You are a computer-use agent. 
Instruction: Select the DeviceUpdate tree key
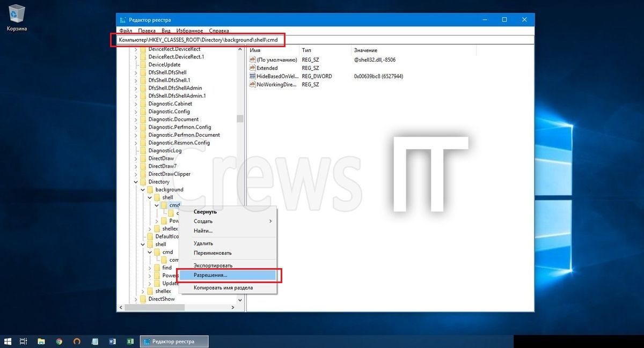[164, 64]
